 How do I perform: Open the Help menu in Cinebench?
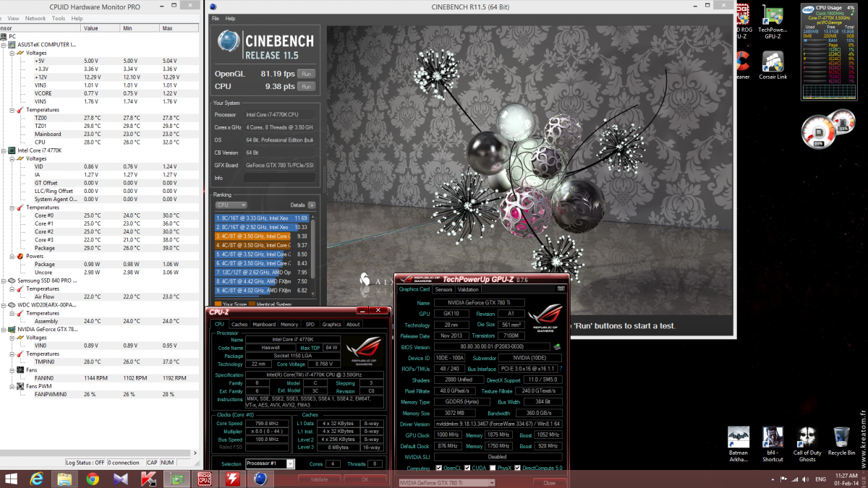pyautogui.click(x=230, y=18)
